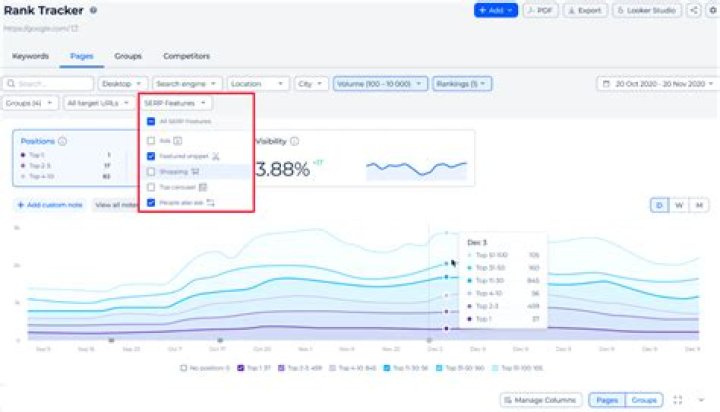Viewport: 720px width, 412px height.
Task: Click the info icon next to Positions
Action: click(x=63, y=141)
